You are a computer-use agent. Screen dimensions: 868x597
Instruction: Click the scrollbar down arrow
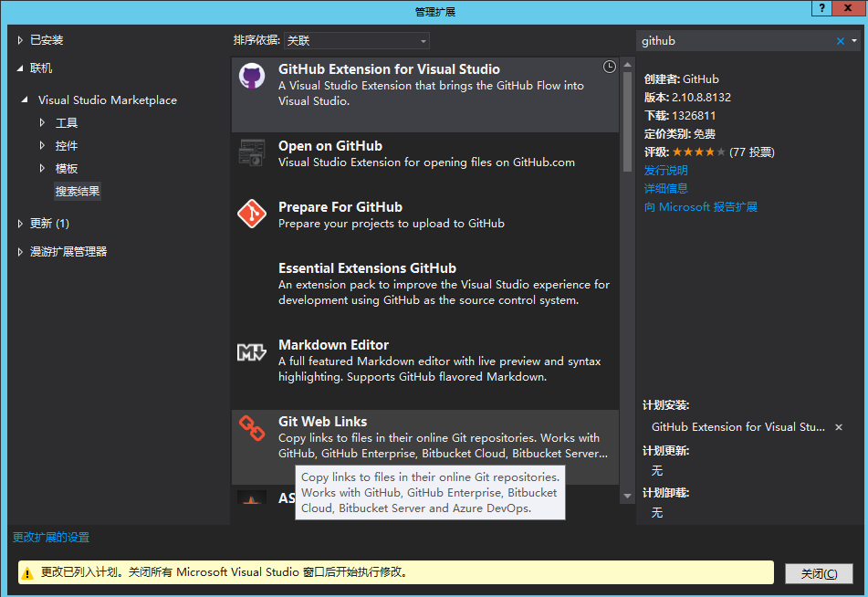pyautogui.click(x=627, y=497)
